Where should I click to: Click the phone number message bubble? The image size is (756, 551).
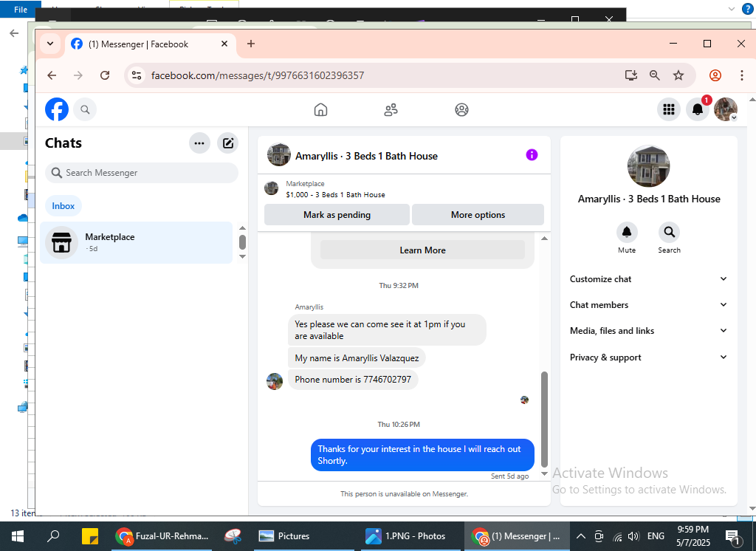pos(353,380)
